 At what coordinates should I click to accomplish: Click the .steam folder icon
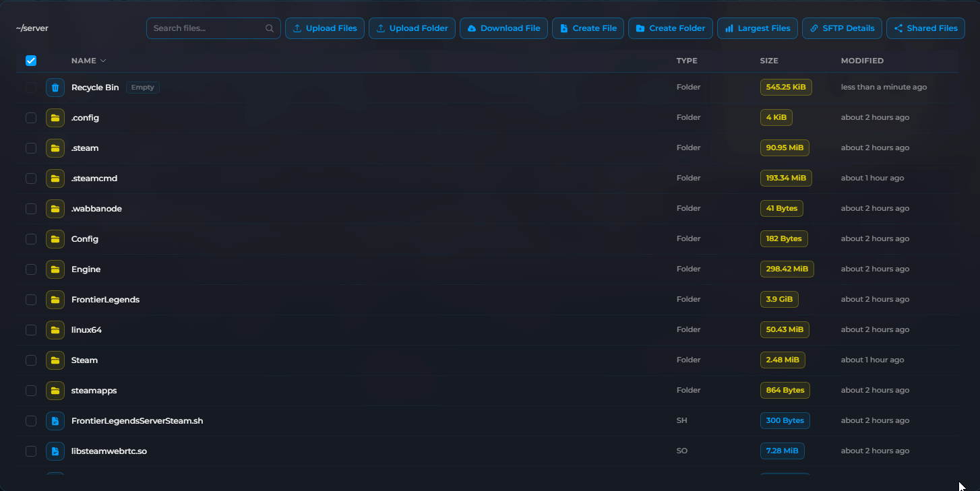tap(55, 148)
